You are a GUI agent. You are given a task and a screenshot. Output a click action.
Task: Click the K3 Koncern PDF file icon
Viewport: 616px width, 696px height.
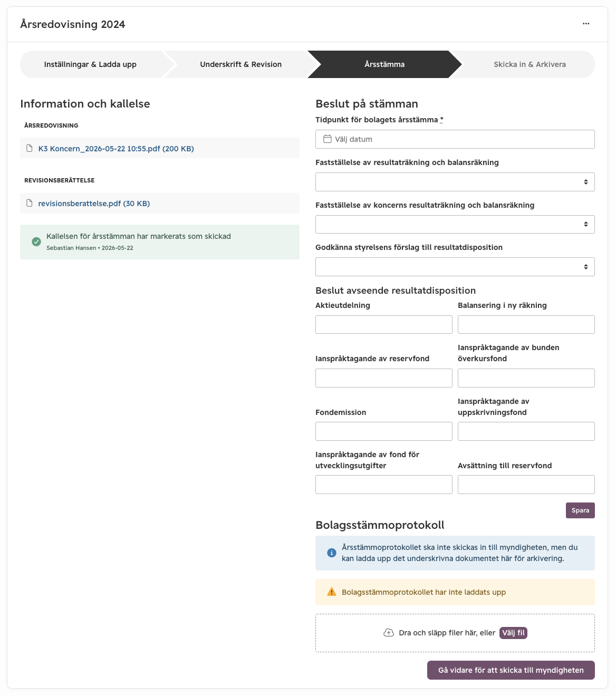click(x=30, y=148)
